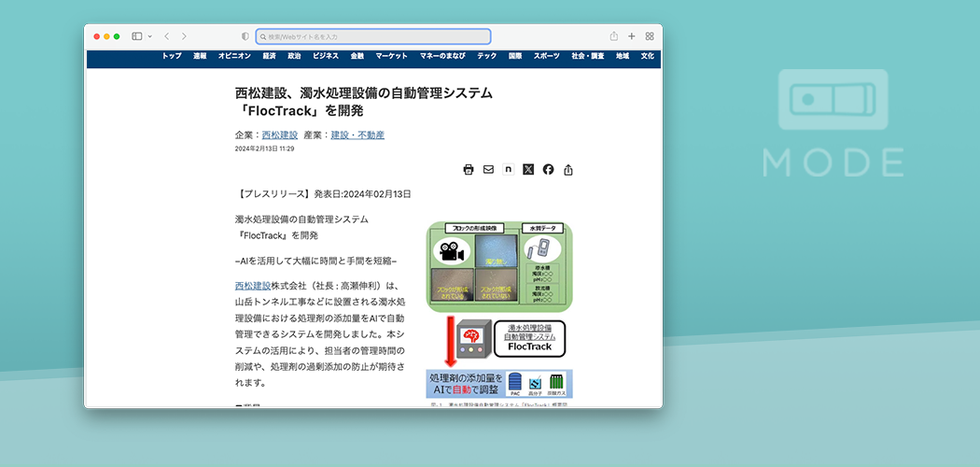Click the FlocTrack system diagram image
This screenshot has width=980, height=467.
tap(499, 313)
